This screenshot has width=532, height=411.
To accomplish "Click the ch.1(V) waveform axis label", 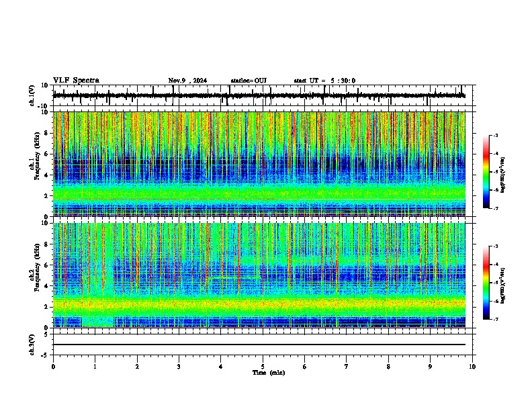I will pos(32,95).
